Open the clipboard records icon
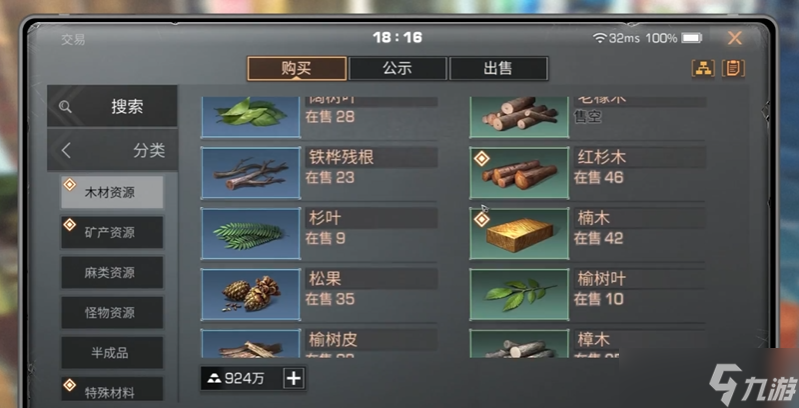799x408 pixels. coord(733,68)
